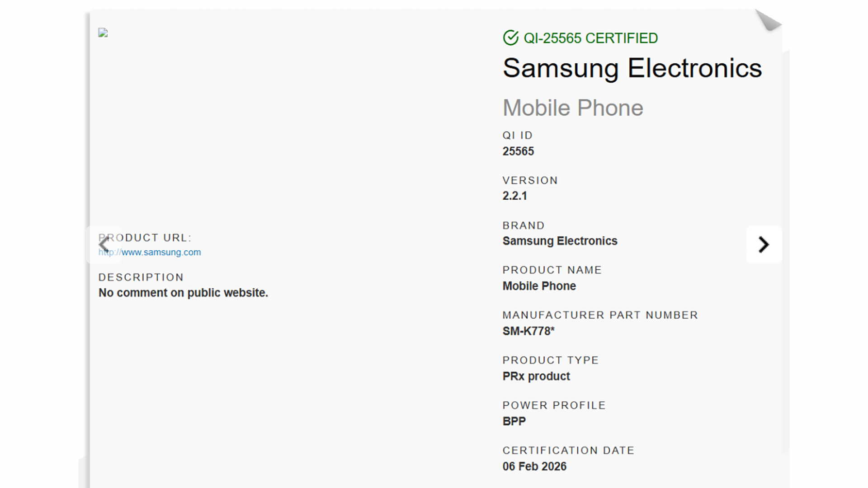Open the www.samsung.com product link
Screen dimensions: 868x488
150,253
